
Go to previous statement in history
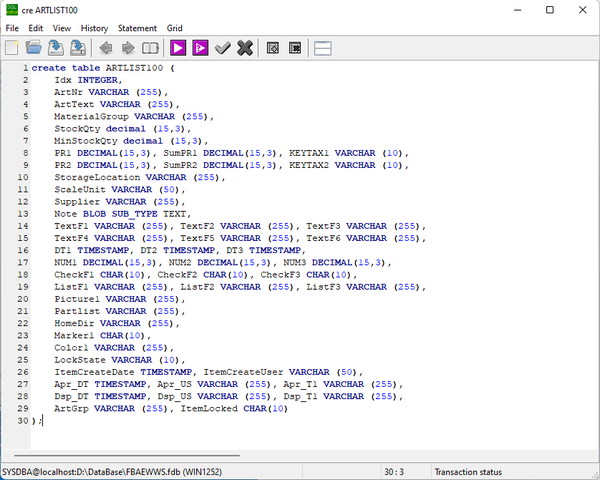tap(106, 48)
